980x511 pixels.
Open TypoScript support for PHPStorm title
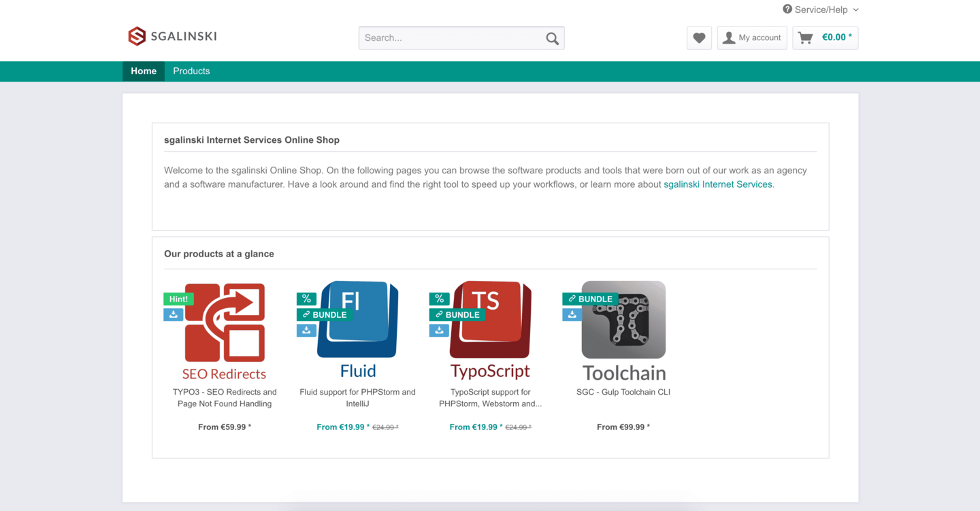tap(490, 398)
